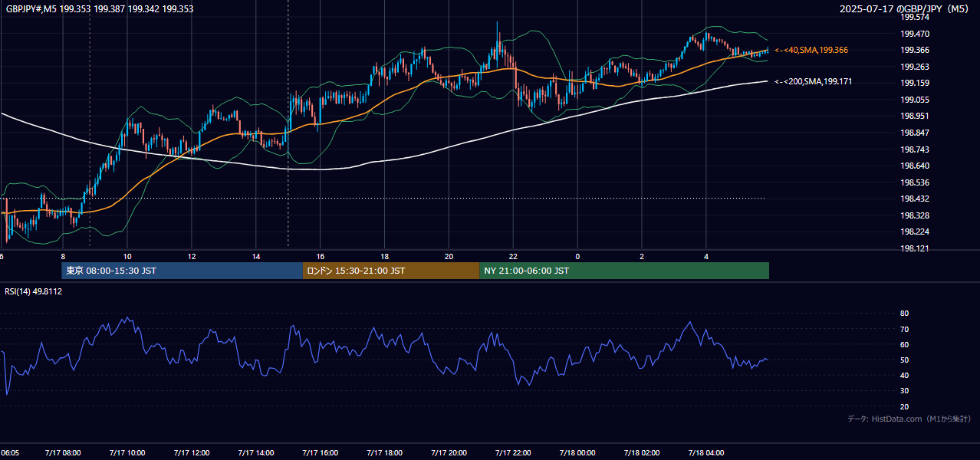The height and width of the screenshot is (460, 980).
Task: Click the London 15:30-21:00 JST session bar
Action: coord(391,271)
